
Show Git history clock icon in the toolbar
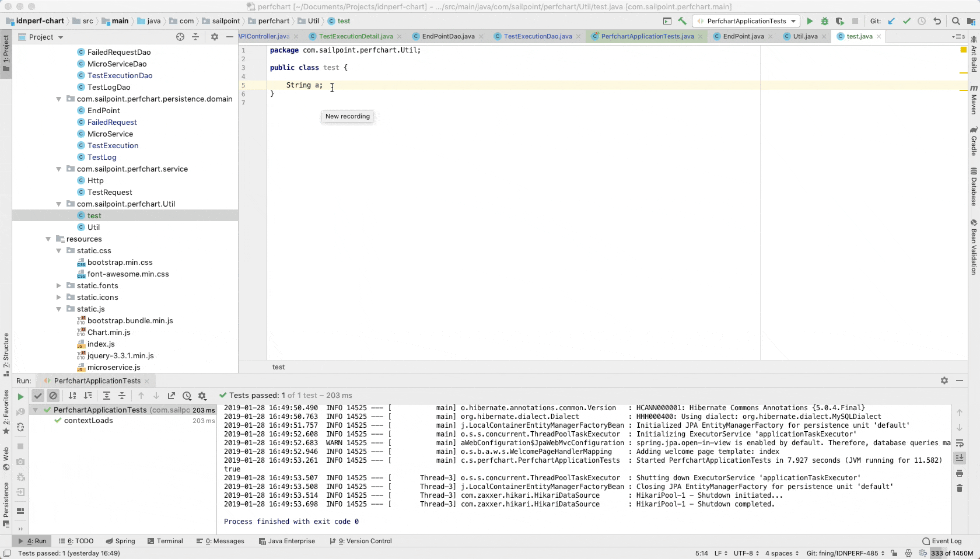point(922,21)
